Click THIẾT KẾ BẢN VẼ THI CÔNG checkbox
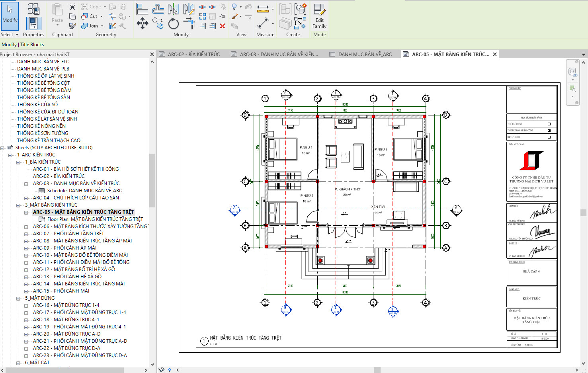588x373 pixels. pos(549,131)
